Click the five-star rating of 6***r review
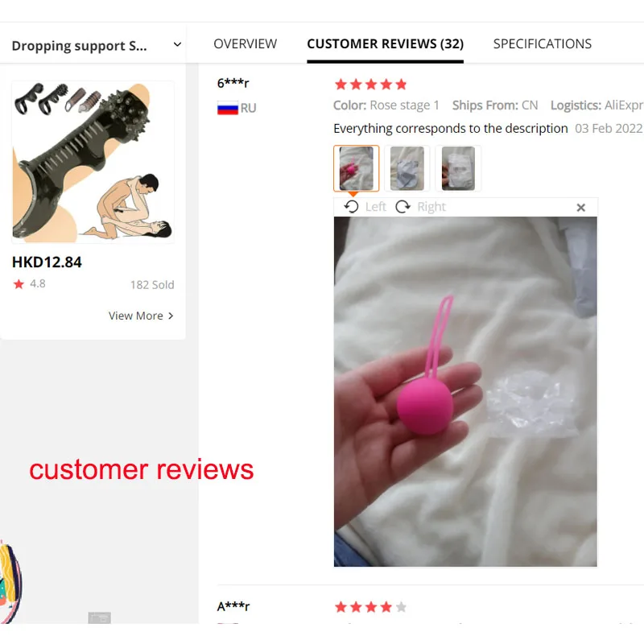 tap(370, 85)
